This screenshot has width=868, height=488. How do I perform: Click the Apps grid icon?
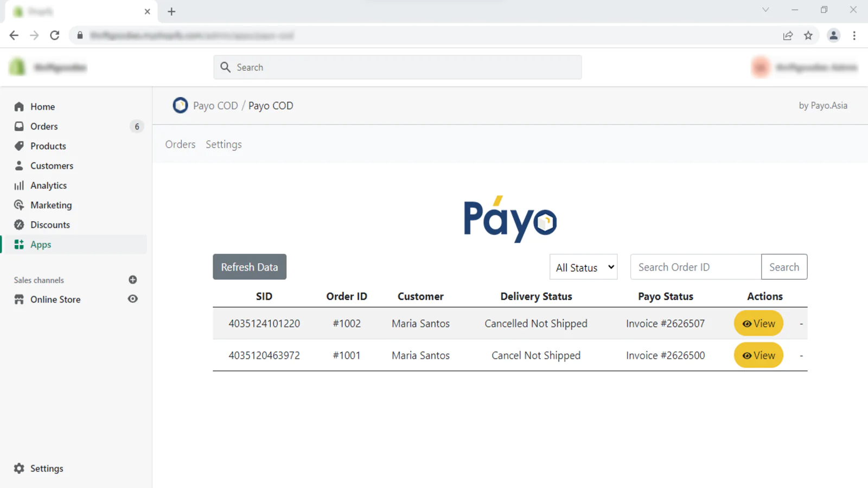click(x=19, y=245)
